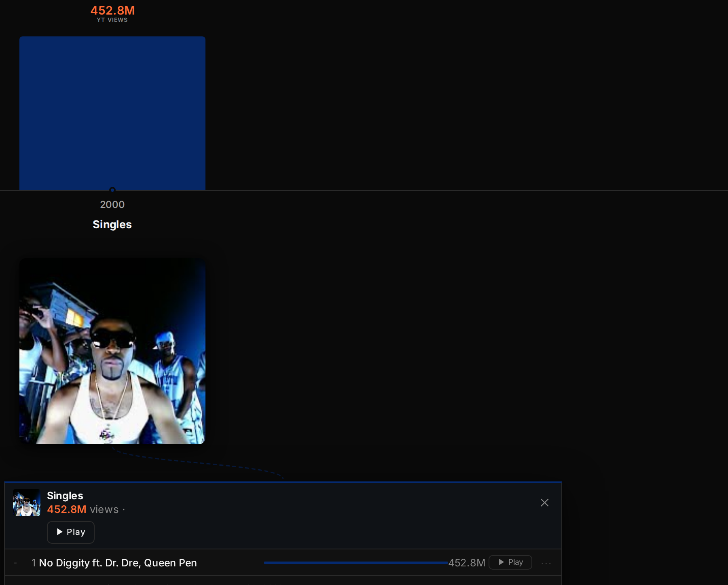Click the play triangle under Singles views
The width and height of the screenshot is (728, 585).
click(x=60, y=532)
